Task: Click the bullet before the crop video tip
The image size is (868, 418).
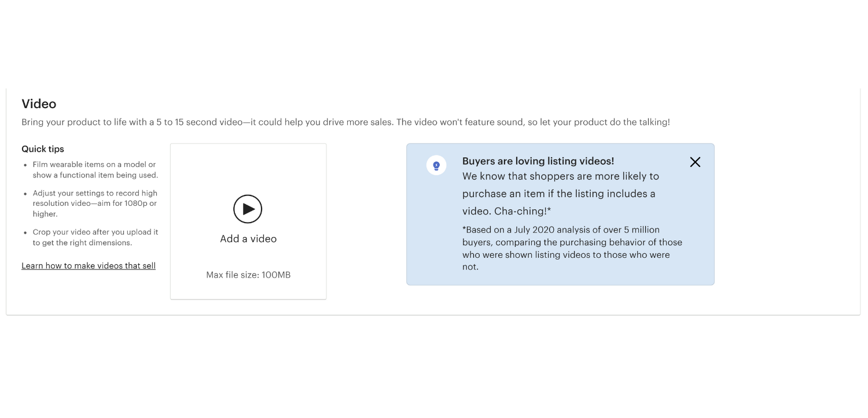Action: (x=25, y=232)
